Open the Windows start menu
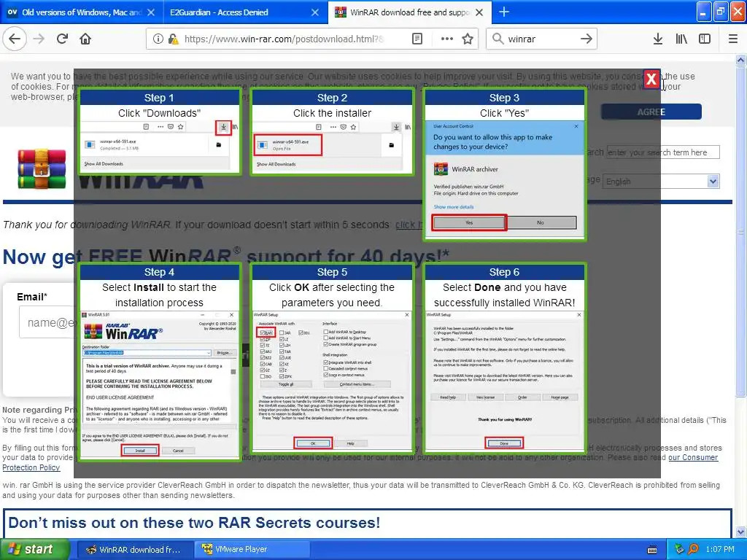Screen dimensions: 747x560 point(34,549)
